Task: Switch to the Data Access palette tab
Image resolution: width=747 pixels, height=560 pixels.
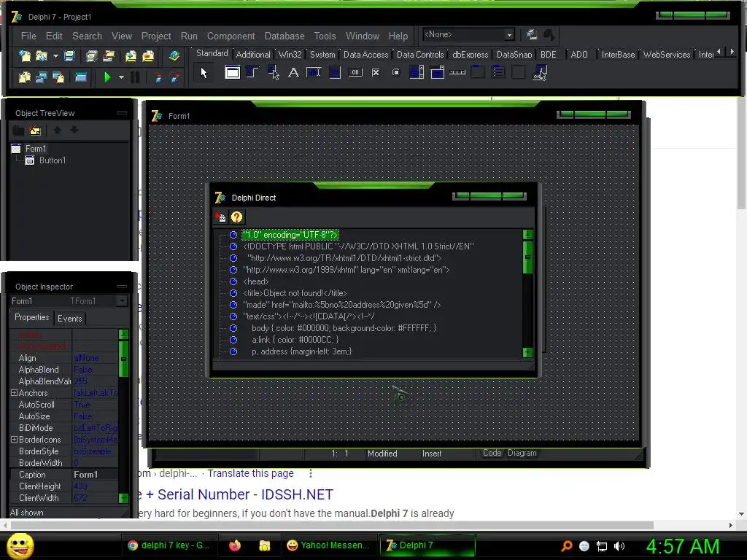Action: point(366,54)
